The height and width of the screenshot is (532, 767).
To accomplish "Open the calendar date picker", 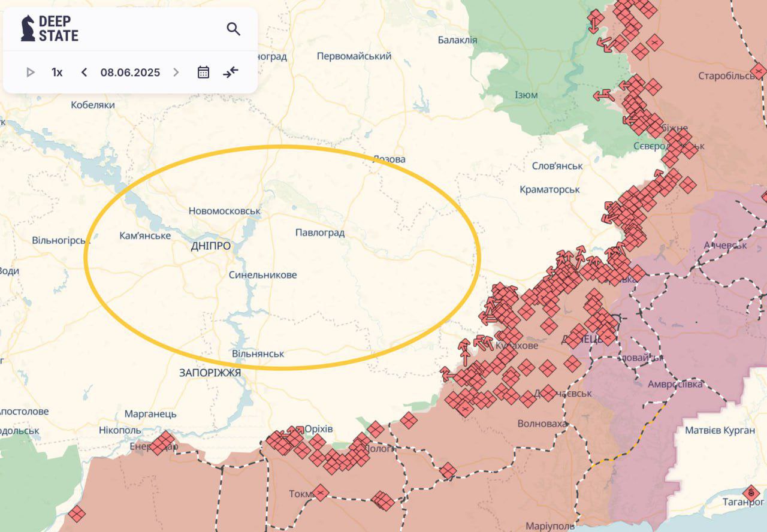I will 203,72.
